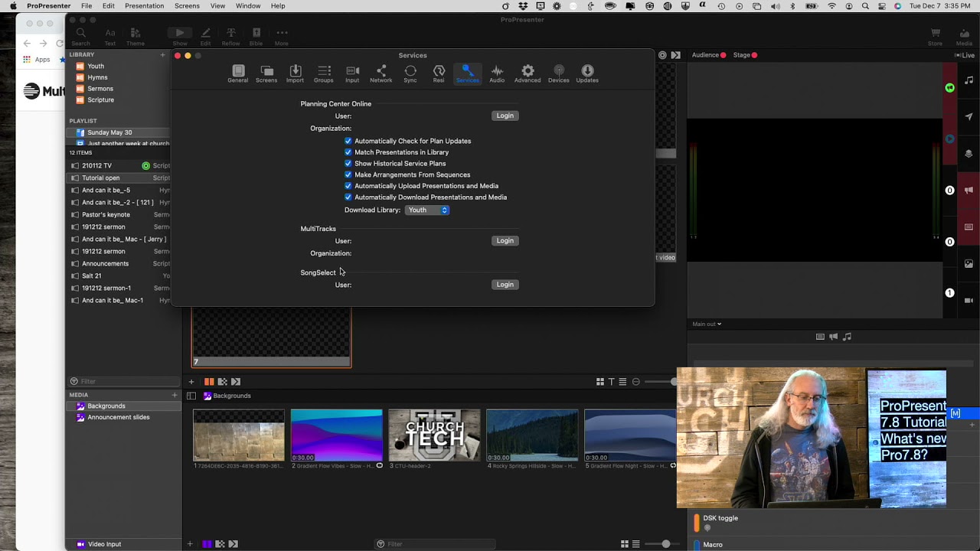
Task: Click the media bin Filter field
Action: pyautogui.click(x=434, y=544)
